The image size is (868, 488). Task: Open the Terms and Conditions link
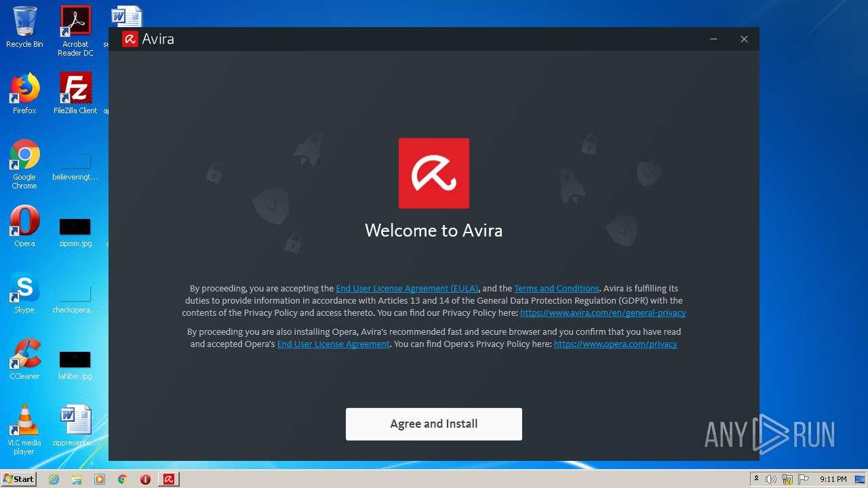(x=557, y=288)
